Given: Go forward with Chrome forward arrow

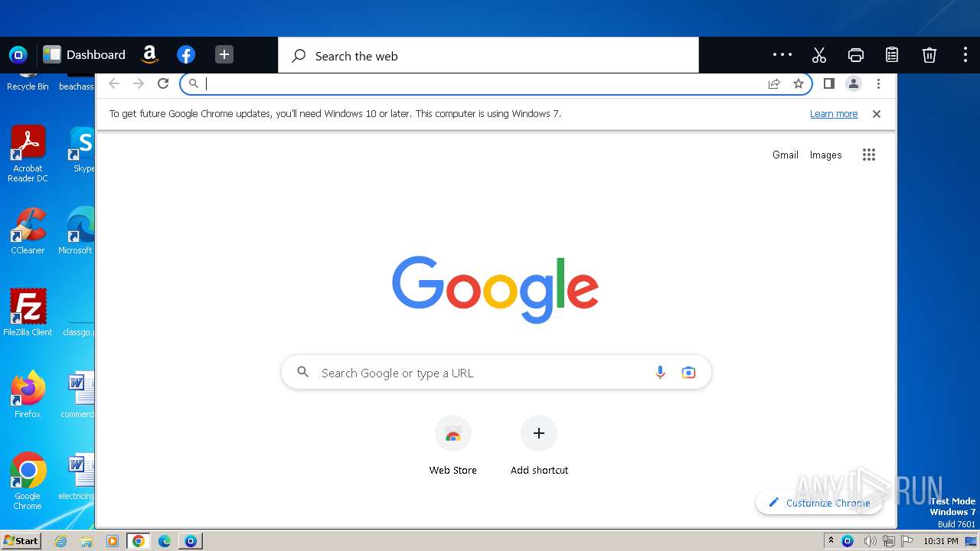Looking at the screenshot, I should (139, 83).
